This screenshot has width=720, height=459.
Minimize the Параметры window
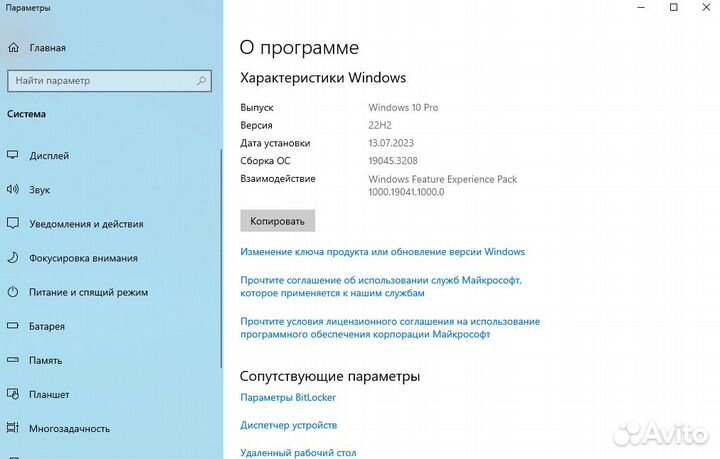641,7
